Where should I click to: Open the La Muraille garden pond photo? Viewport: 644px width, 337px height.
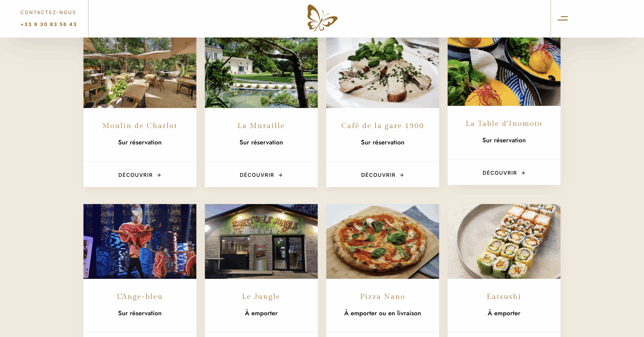point(261,73)
